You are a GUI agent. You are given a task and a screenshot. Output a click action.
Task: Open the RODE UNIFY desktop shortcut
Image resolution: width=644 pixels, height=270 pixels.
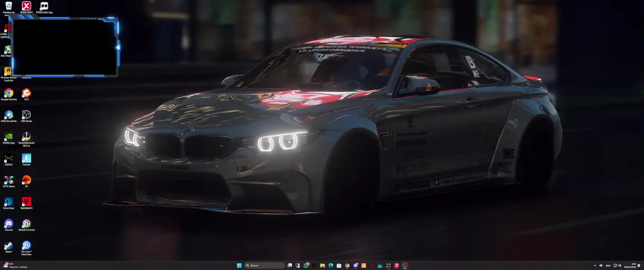click(26, 7)
